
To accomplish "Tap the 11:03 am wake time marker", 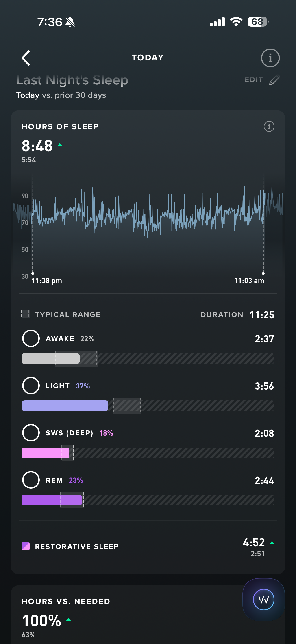I will [x=263, y=273].
